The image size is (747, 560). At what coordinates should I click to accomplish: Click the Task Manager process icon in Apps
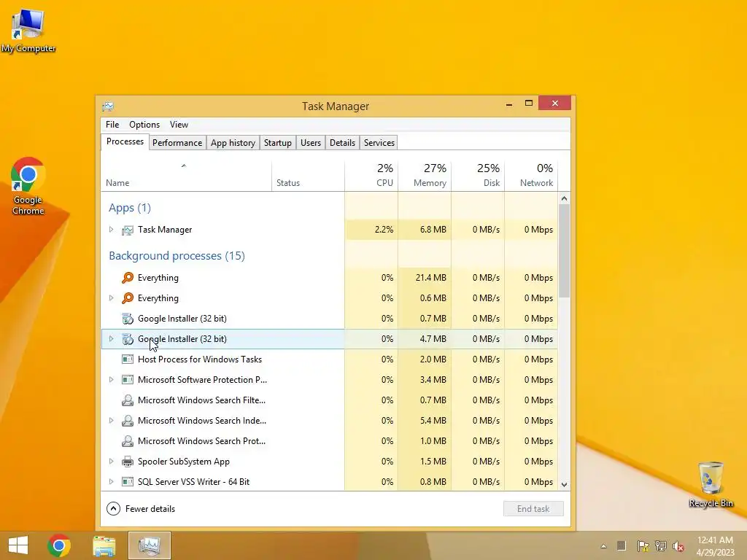click(x=127, y=230)
